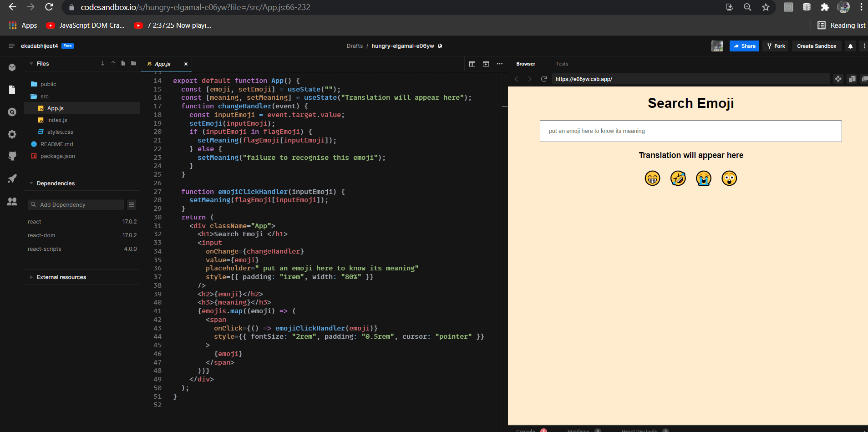
Task: Click the split editor icon
Action: click(472, 64)
